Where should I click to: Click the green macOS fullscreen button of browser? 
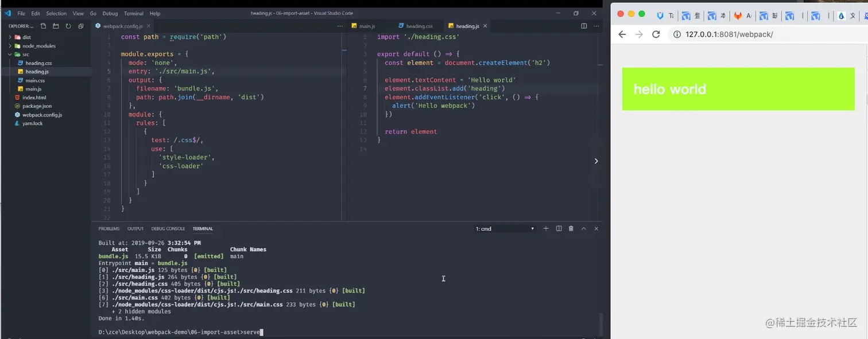click(642, 14)
